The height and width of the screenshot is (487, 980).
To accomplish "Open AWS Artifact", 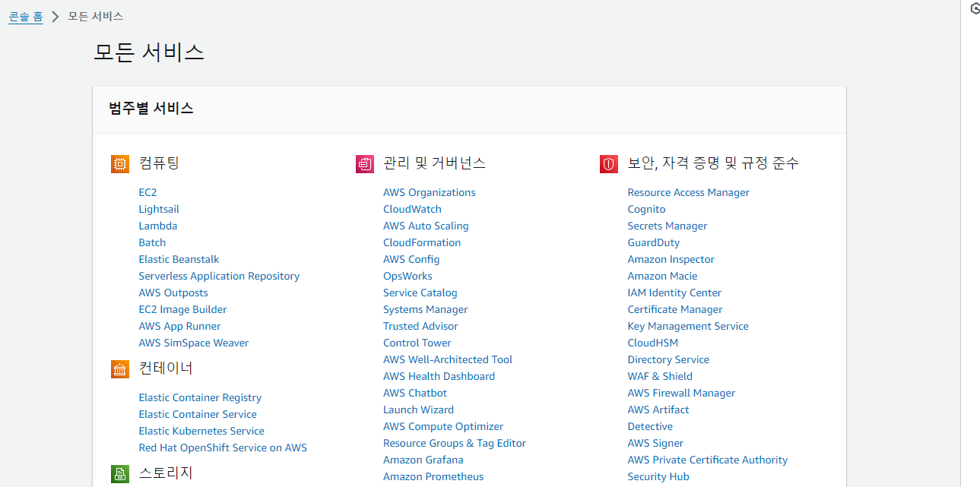I will [x=658, y=410].
